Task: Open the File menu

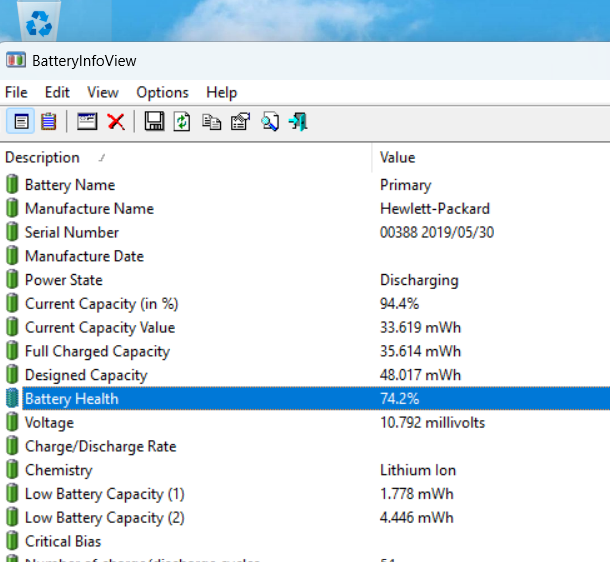Action: [16, 93]
